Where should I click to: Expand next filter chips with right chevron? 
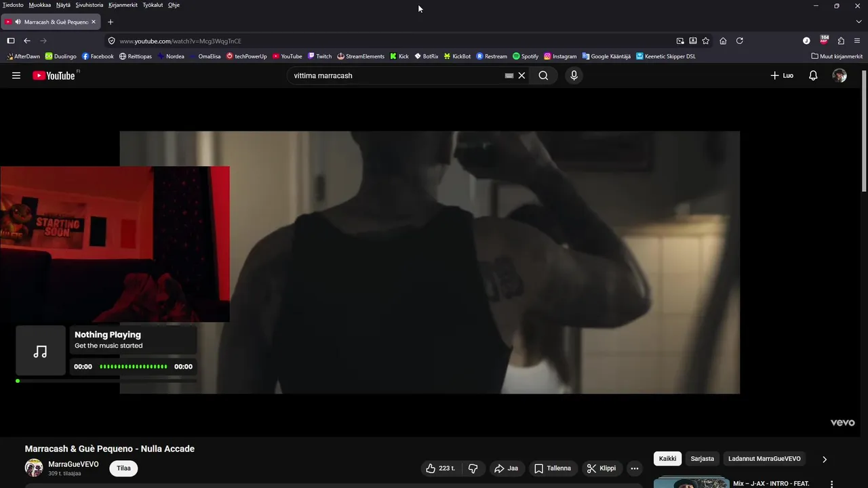[x=825, y=459]
